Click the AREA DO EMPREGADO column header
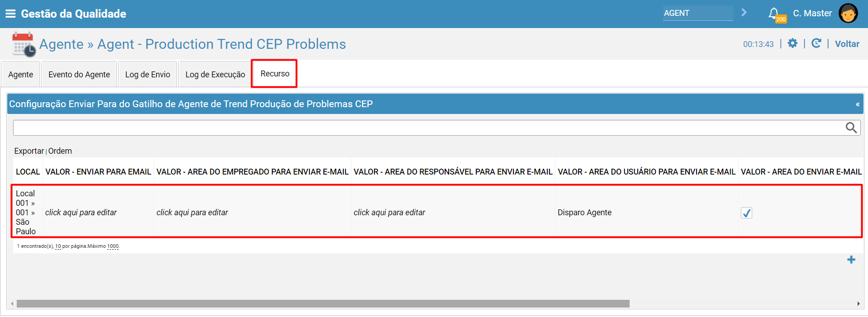This screenshot has height=317, width=868. click(252, 172)
